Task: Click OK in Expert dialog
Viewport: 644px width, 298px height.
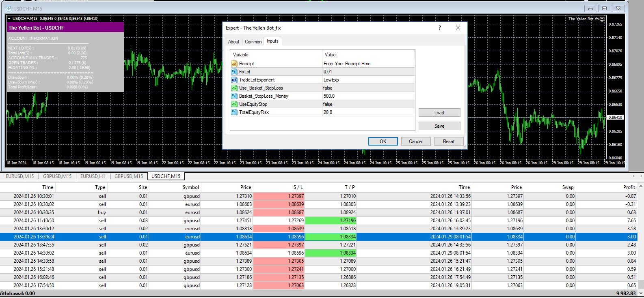Action: (x=383, y=141)
